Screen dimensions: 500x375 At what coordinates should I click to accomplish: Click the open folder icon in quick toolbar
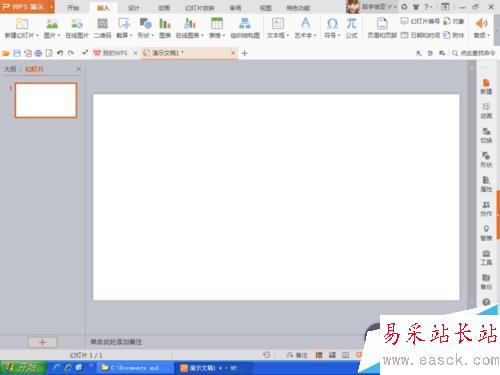coord(6,53)
